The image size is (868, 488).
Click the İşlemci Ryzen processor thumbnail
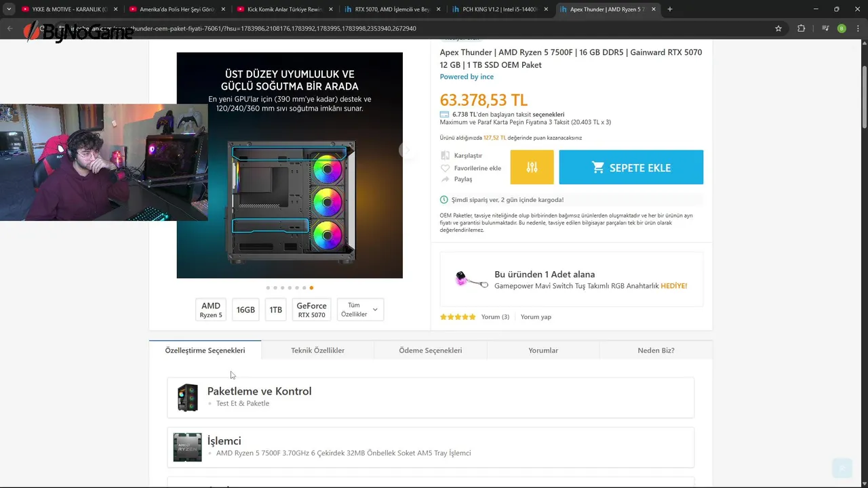tap(187, 447)
